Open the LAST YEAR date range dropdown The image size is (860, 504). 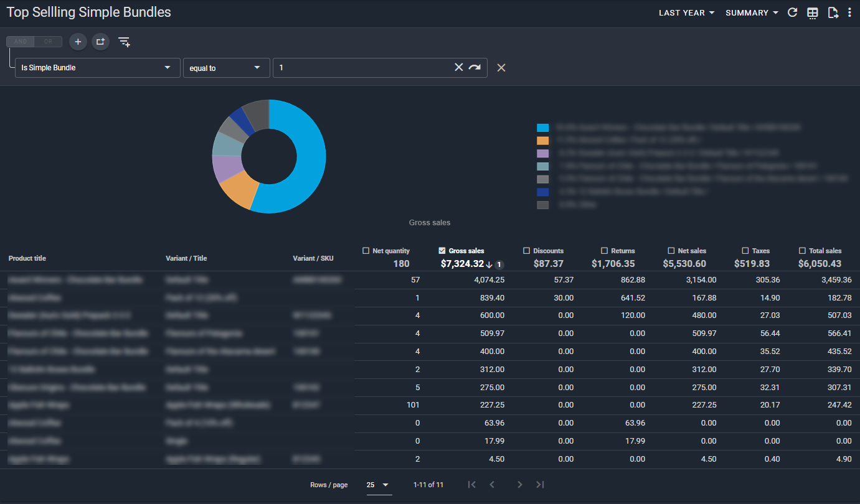686,13
